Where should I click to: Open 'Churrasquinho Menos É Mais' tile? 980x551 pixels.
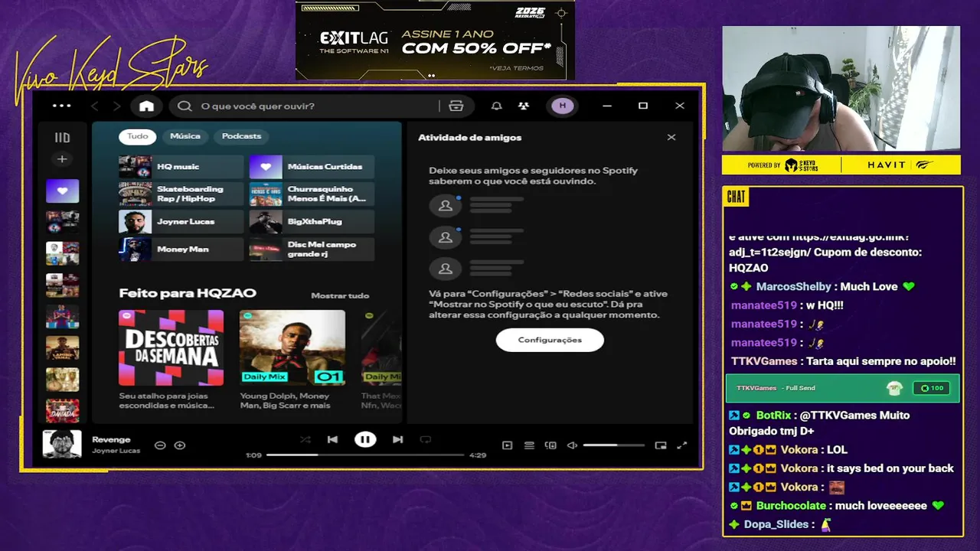[x=312, y=194]
